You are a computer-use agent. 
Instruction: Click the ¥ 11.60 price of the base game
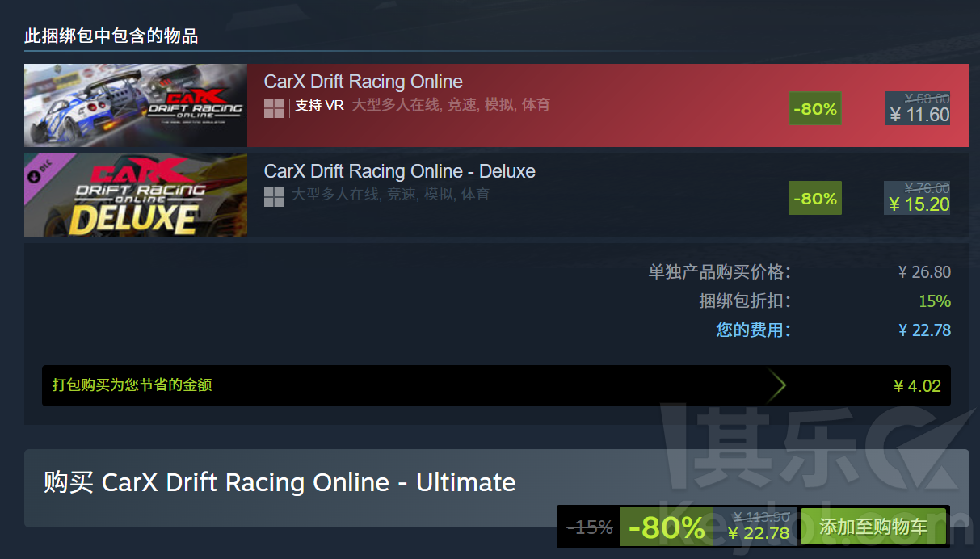919,115
